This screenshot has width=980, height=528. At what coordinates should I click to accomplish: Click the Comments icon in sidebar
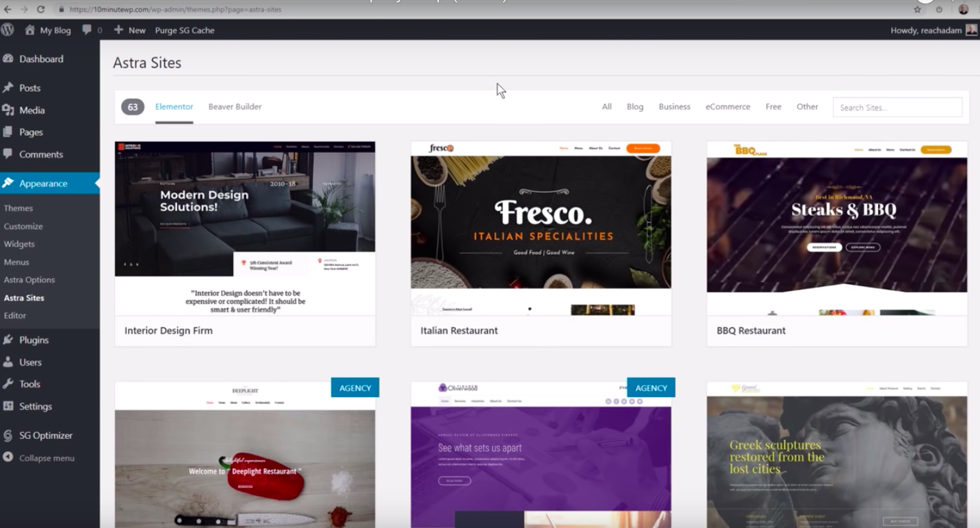tap(8, 154)
